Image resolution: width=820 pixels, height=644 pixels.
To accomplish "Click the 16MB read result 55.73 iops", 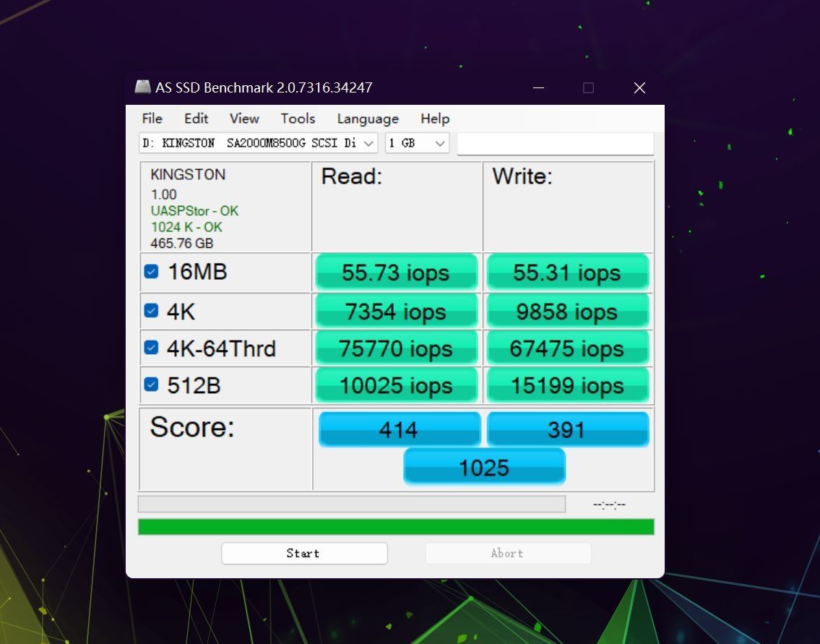I will click(397, 272).
